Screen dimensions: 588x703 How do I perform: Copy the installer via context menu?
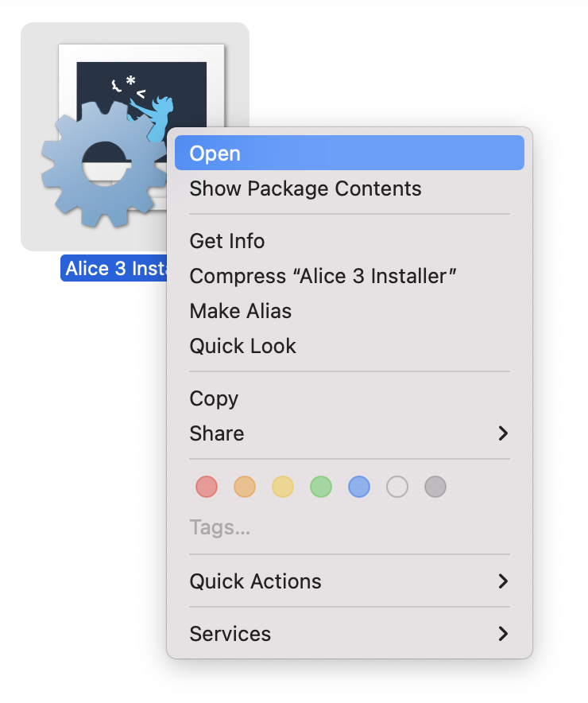point(214,398)
